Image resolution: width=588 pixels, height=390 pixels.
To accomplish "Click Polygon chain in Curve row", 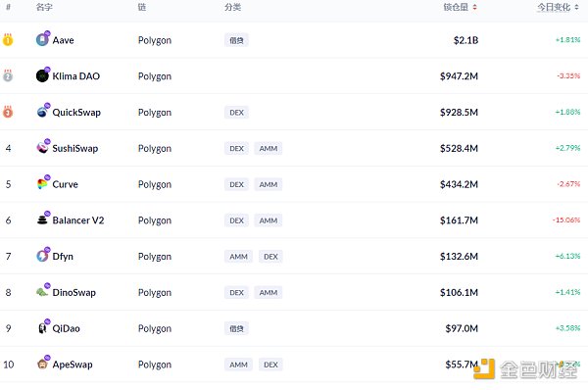I will 155,184.
